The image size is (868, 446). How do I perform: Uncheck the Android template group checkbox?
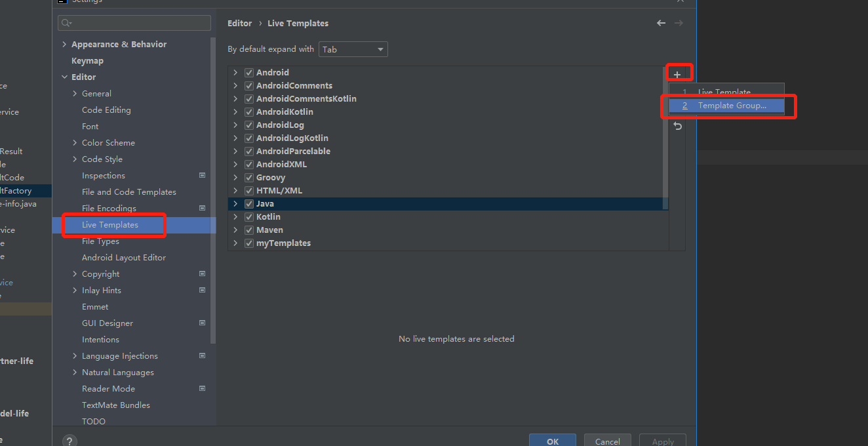coord(249,72)
